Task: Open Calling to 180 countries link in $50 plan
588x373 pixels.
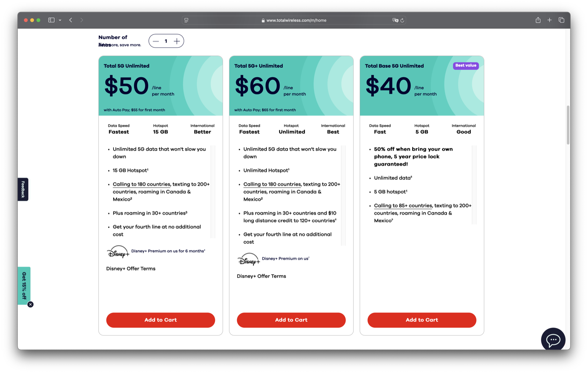Action: coord(141,184)
